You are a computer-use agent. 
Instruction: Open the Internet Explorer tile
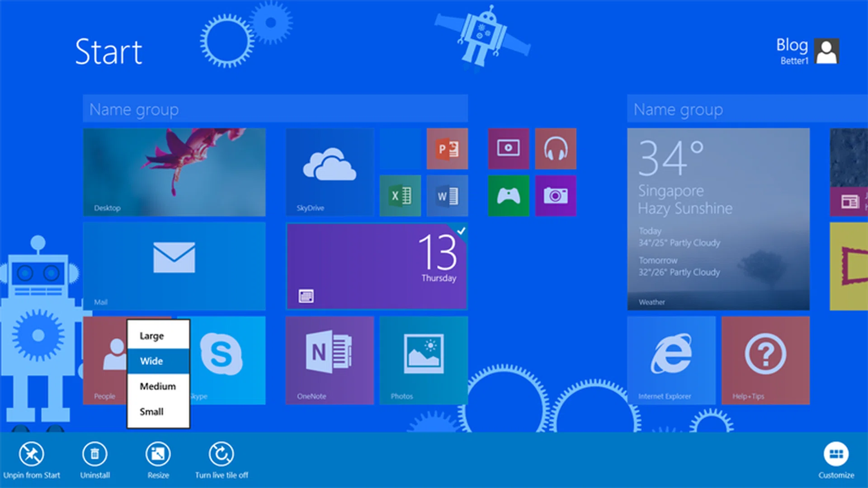tap(671, 360)
